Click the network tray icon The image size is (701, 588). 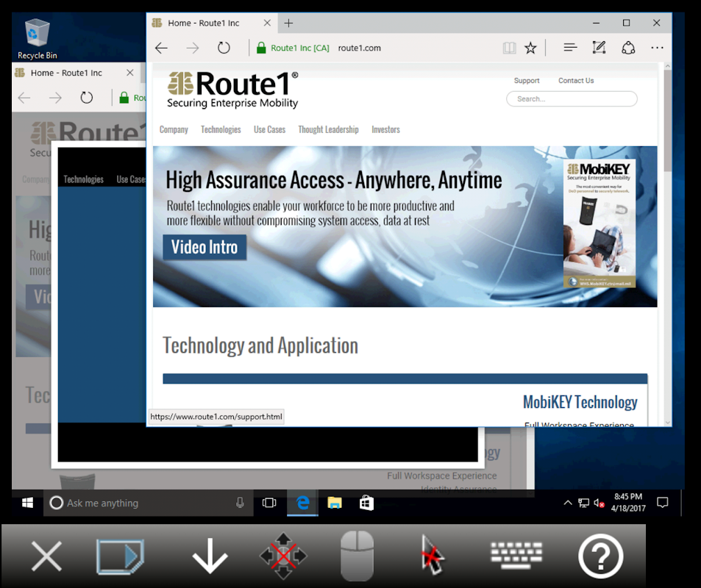pyautogui.click(x=583, y=503)
